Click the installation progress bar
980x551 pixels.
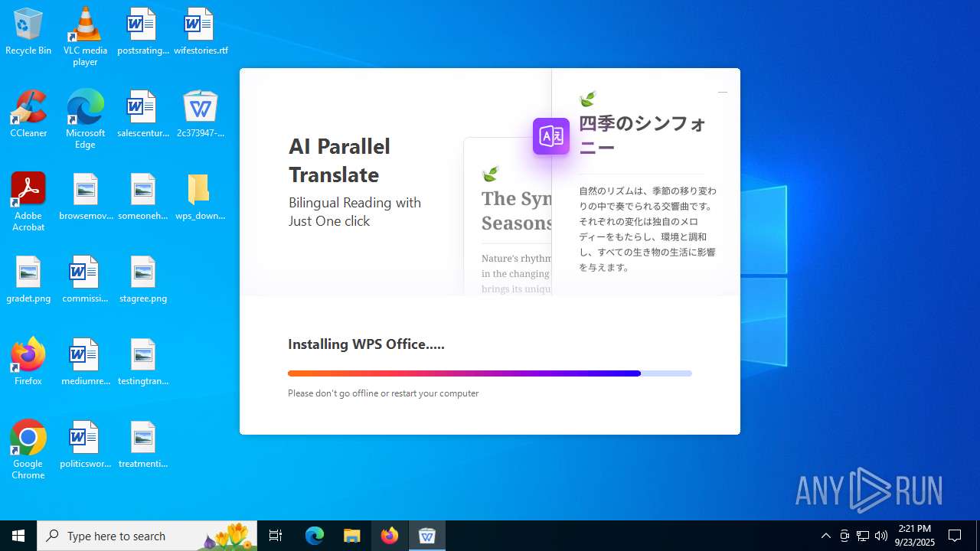click(x=490, y=373)
